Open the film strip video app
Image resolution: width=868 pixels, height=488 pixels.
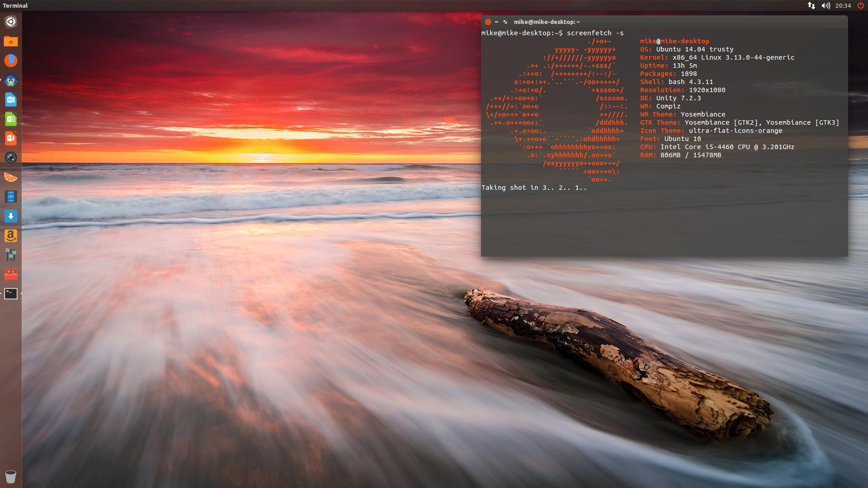click(x=11, y=197)
